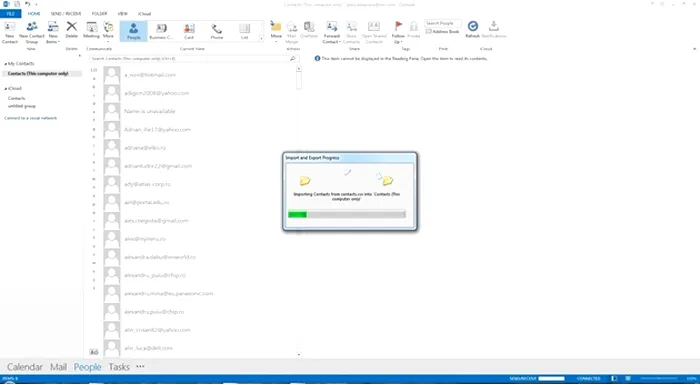Image resolution: width=700 pixels, height=384 pixels.
Task: Switch to Phone view
Action: pyautogui.click(x=217, y=31)
